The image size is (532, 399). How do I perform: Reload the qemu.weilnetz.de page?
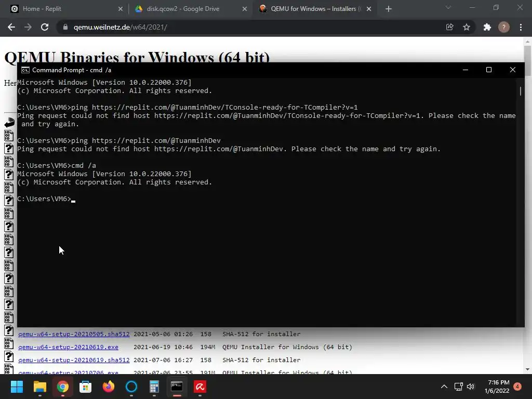(45, 27)
